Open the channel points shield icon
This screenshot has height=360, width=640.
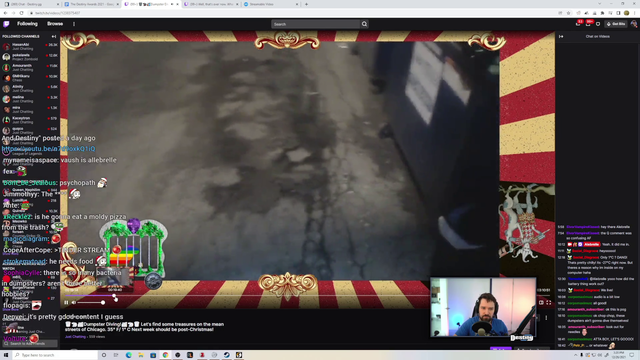[x=598, y=24]
